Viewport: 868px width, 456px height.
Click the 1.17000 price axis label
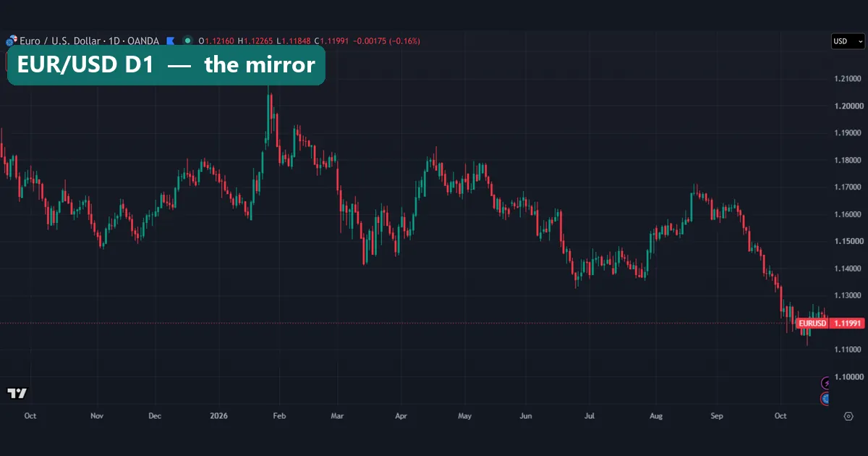point(846,187)
